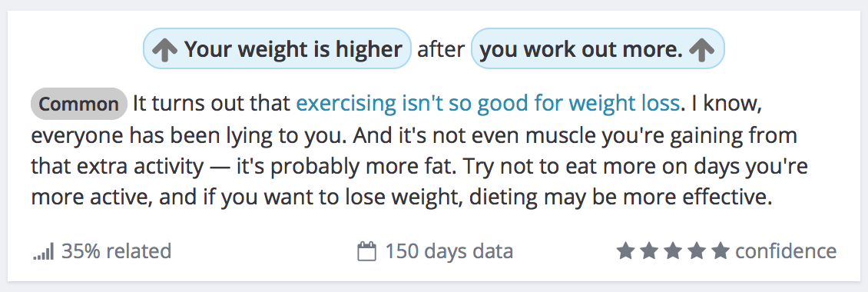Select the second confidence star
Screen dimensions: 868x292
tap(649, 251)
